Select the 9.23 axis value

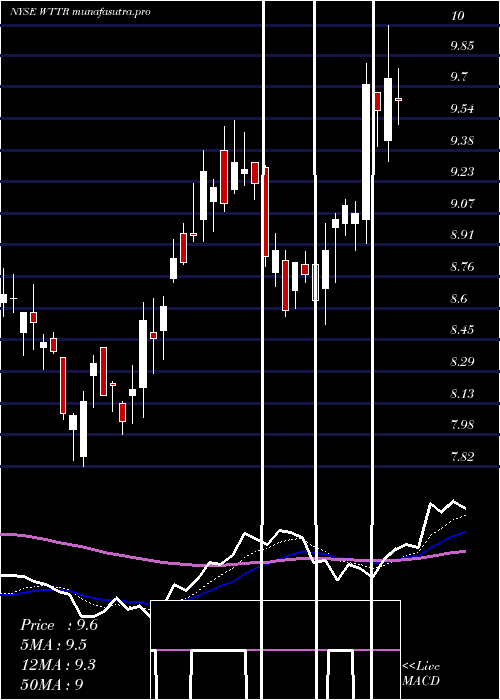463,171
